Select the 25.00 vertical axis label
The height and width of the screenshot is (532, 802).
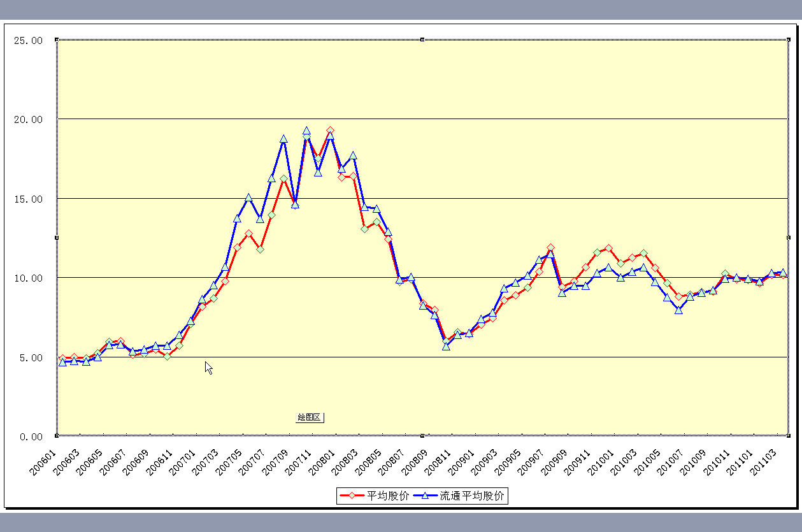[x=28, y=40]
